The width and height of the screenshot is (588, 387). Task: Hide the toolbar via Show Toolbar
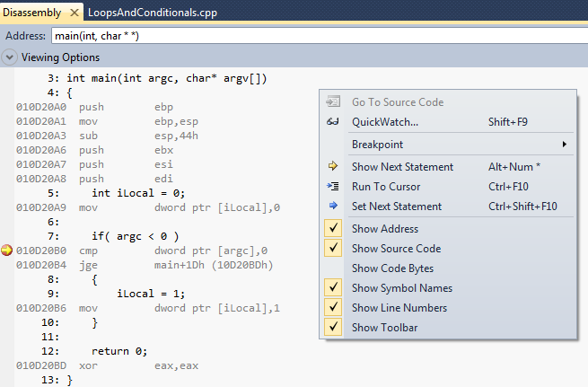click(x=334, y=328)
